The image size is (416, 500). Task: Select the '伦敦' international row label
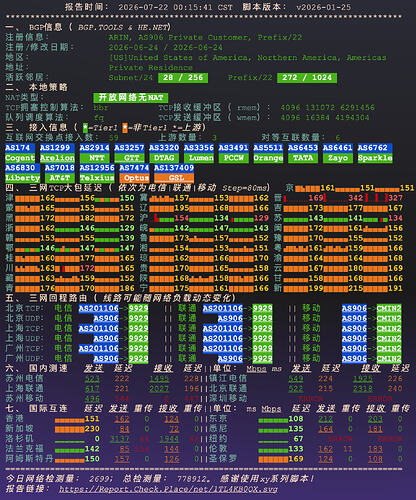tap(218, 449)
